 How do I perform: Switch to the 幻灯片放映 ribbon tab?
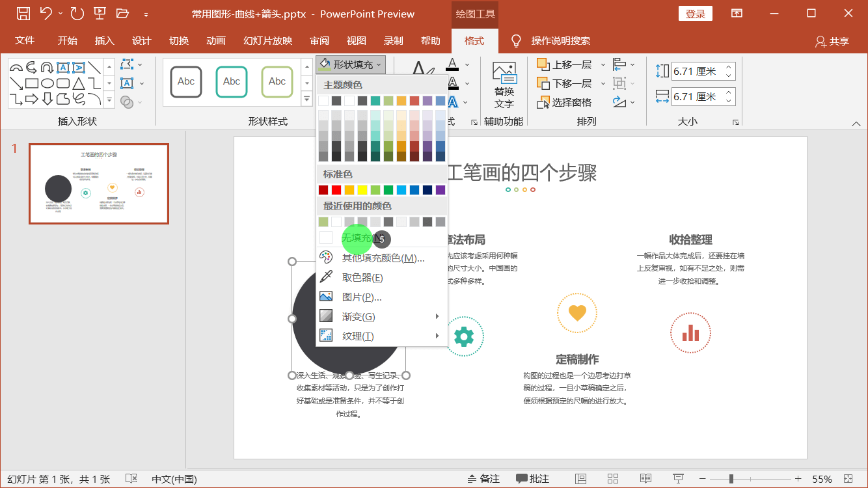coord(268,40)
